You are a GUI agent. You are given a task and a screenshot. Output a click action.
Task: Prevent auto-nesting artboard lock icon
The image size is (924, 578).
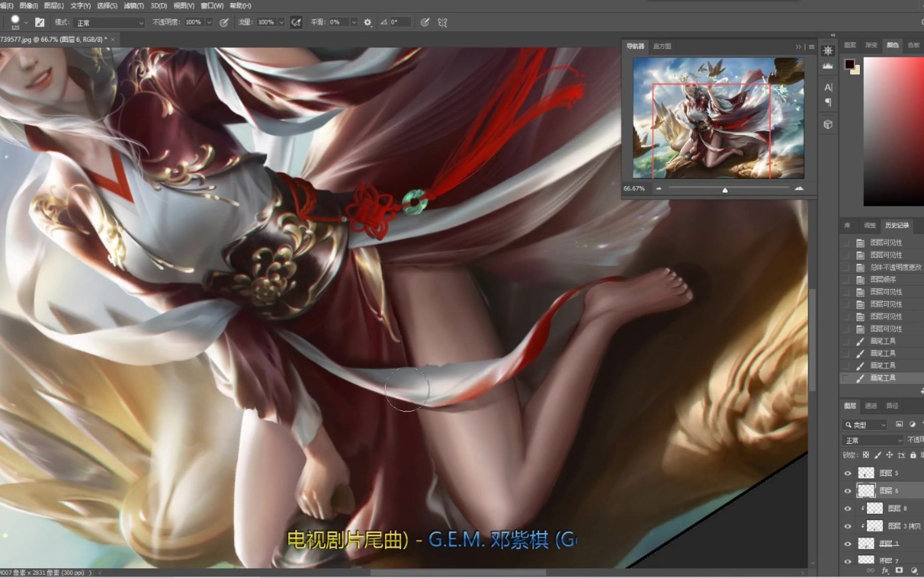click(x=901, y=455)
